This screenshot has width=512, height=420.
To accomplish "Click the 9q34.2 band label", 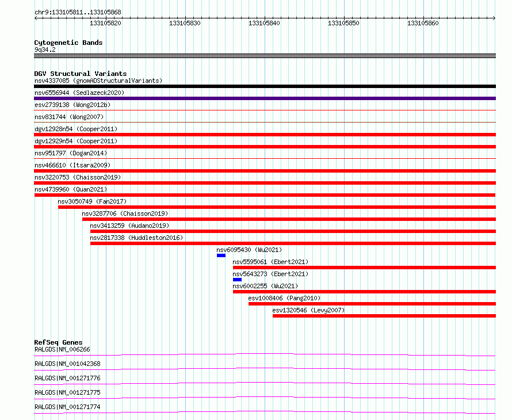I will (x=45, y=49).
